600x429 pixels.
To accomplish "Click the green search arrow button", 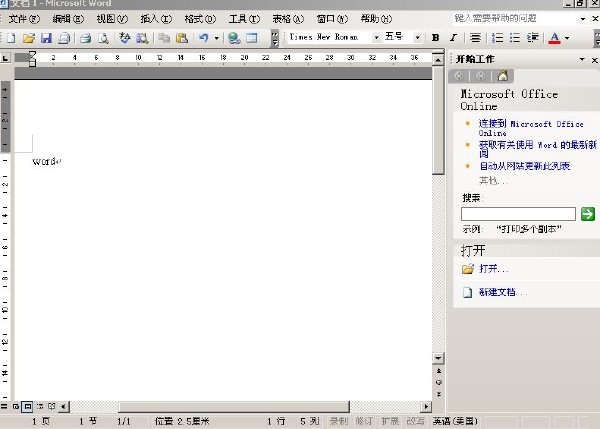I will click(x=588, y=214).
